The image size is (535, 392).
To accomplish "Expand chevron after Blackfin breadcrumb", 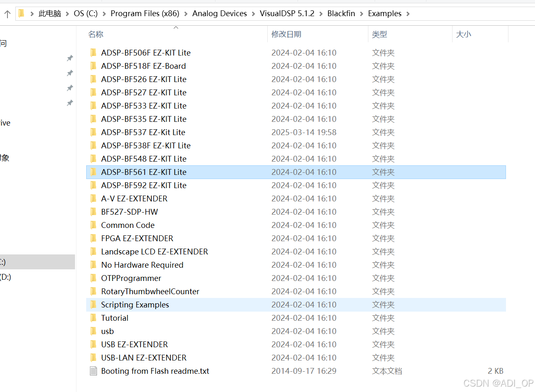I will coord(361,14).
